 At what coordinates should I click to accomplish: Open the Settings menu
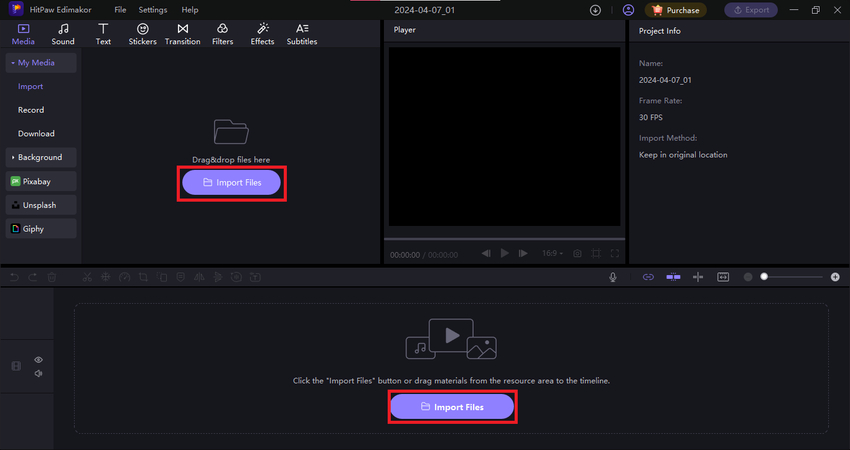tap(153, 10)
